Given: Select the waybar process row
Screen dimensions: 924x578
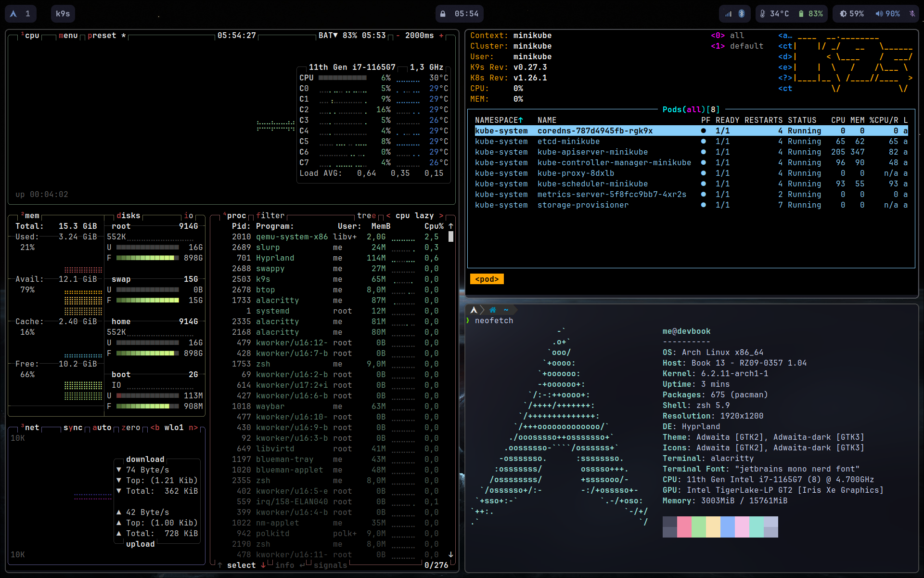Looking at the screenshot, I should (x=335, y=407).
